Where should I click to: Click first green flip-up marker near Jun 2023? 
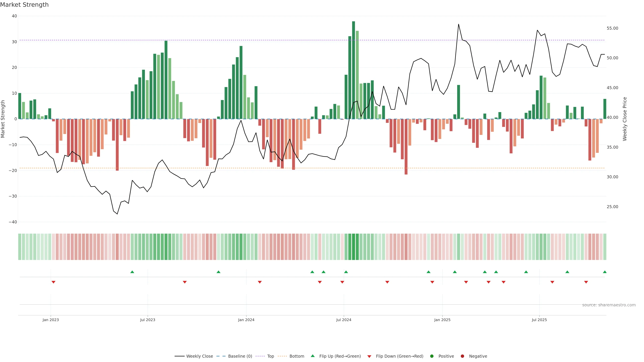point(132,272)
